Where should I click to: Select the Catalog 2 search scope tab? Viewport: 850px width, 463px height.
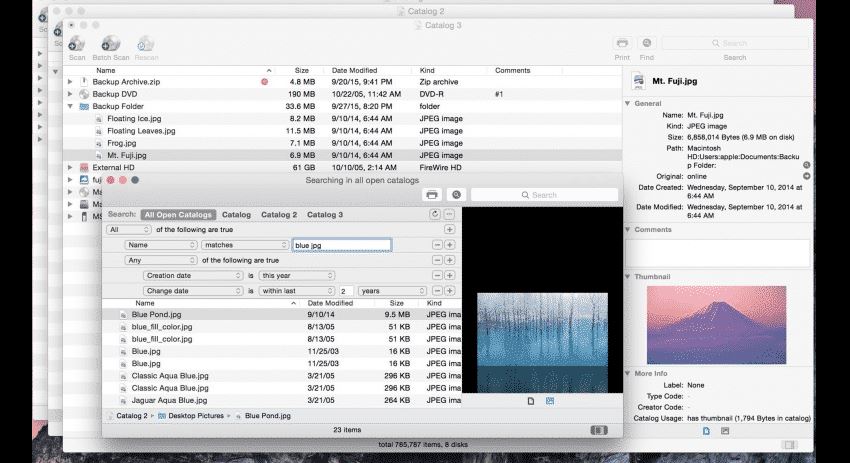pyautogui.click(x=279, y=215)
